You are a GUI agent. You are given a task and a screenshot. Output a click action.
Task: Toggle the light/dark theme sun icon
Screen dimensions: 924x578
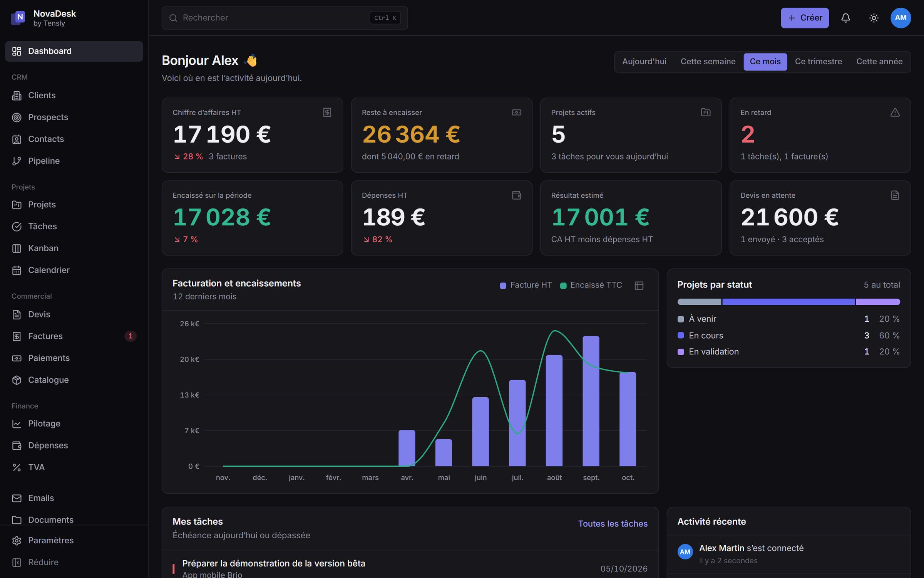(874, 18)
